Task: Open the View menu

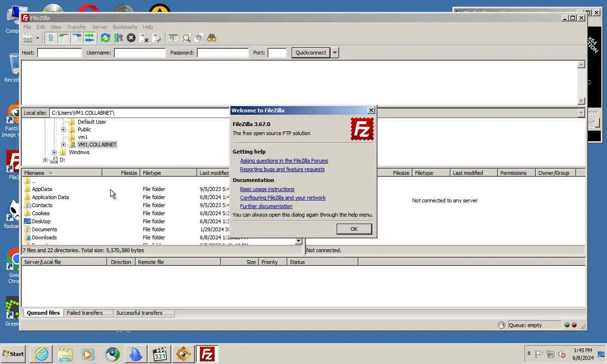Action: tap(56, 27)
